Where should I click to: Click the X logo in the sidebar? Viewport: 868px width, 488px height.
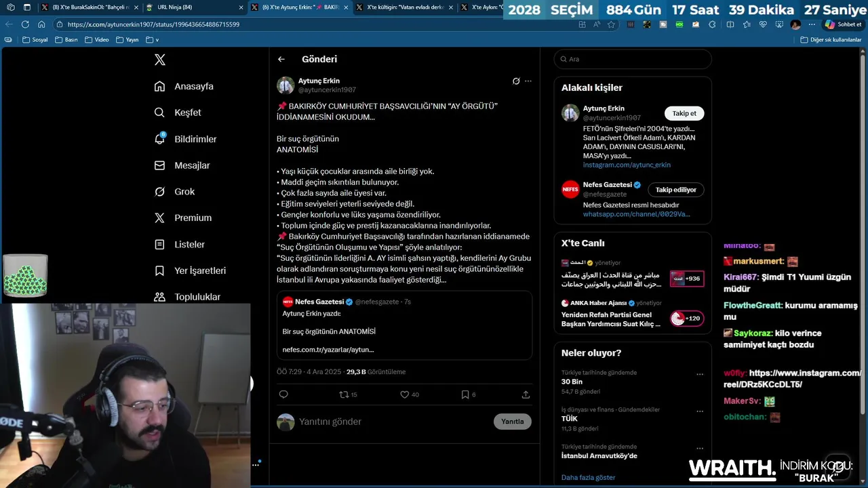(x=160, y=60)
